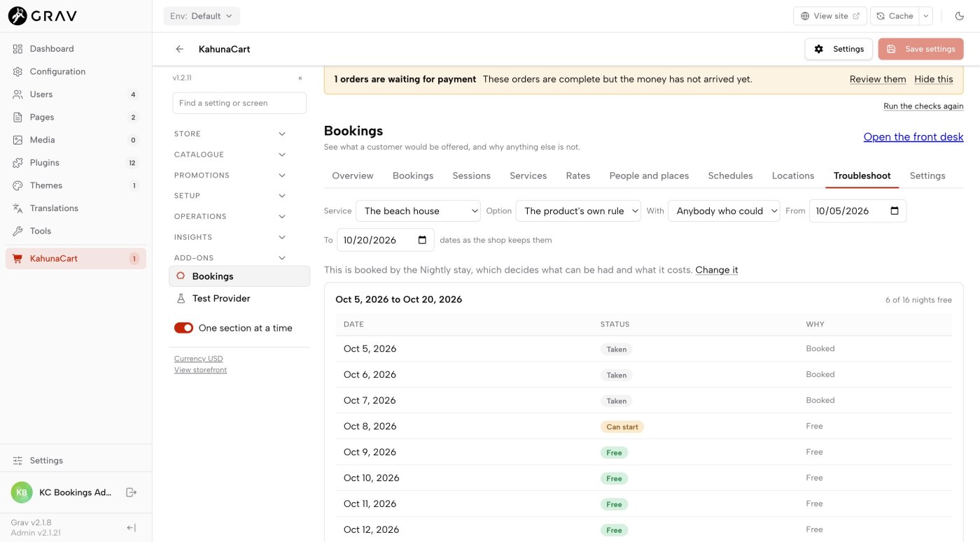Click the Change it link
The height and width of the screenshot is (542, 980).
[x=717, y=270]
